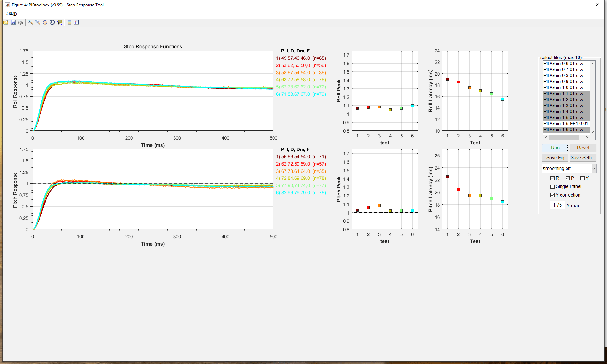
Task: Select PIDGain-1.1.01.csv in file list
Action: (566, 94)
